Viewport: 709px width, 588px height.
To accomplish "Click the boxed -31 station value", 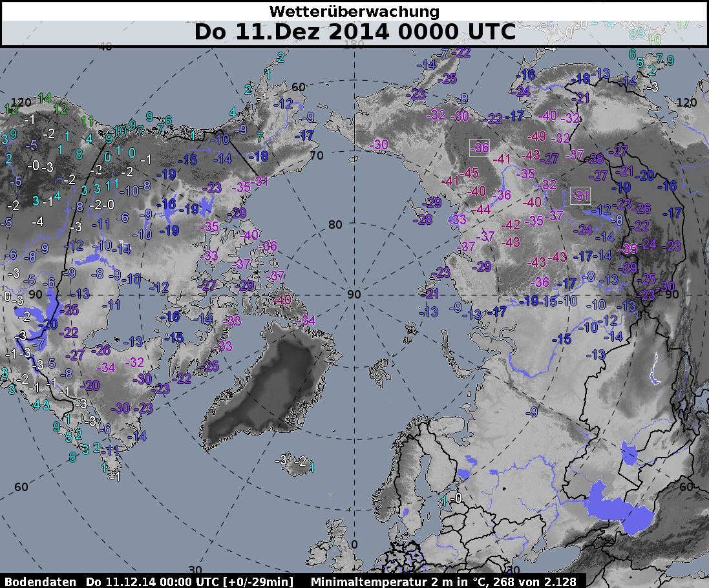I will point(580,196).
